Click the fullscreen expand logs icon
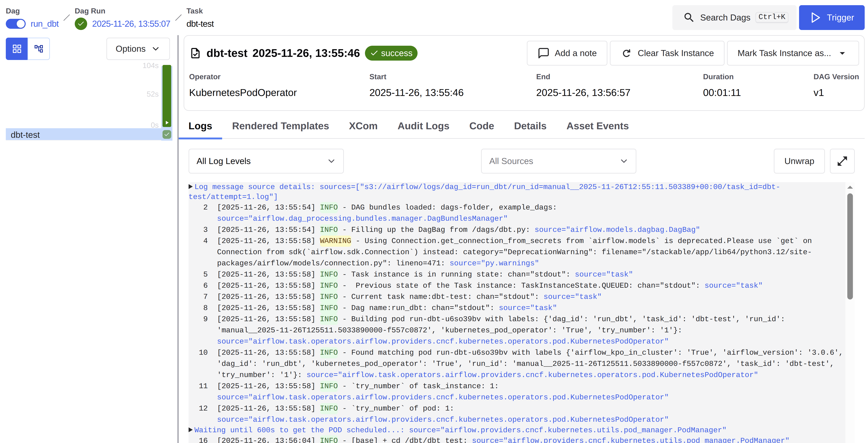The width and height of the screenshot is (868, 443). [x=842, y=161]
